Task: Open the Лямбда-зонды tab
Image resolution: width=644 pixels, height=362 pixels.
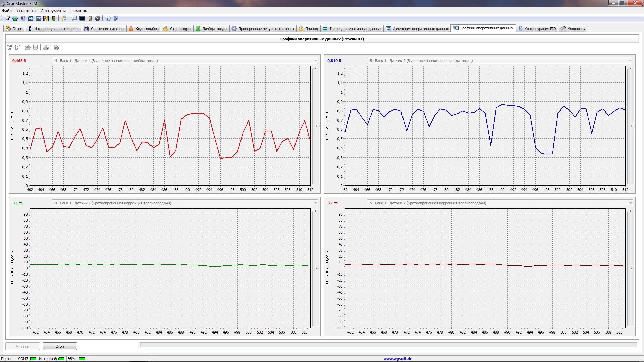Action: pyautogui.click(x=212, y=29)
